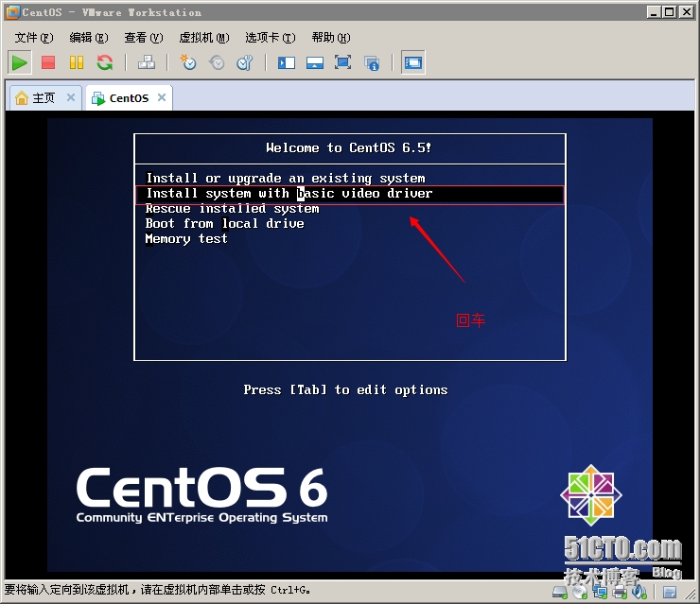The width and height of the screenshot is (700, 604).
Task: Close the VMware Workstation window
Action: pos(686,12)
